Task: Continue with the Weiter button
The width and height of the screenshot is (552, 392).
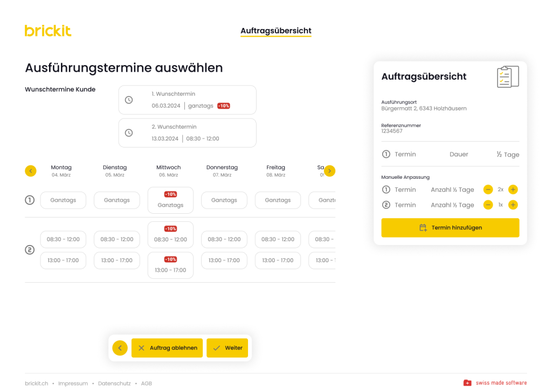Action: click(x=227, y=348)
